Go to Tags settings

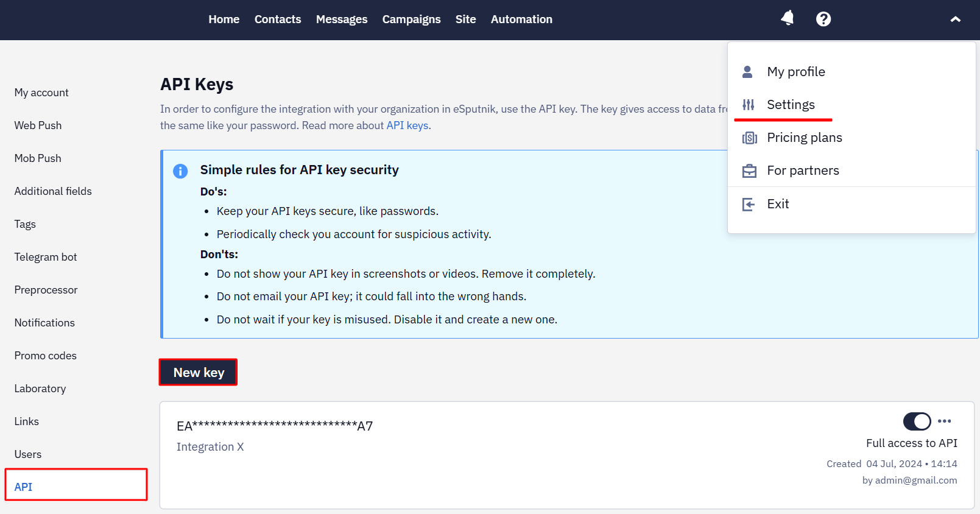(25, 224)
